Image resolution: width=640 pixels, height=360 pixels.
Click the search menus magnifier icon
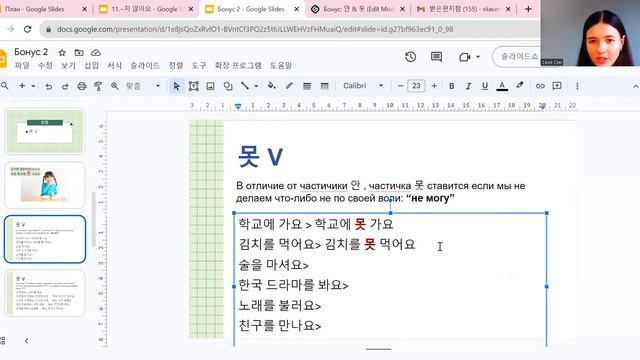tap(4, 86)
